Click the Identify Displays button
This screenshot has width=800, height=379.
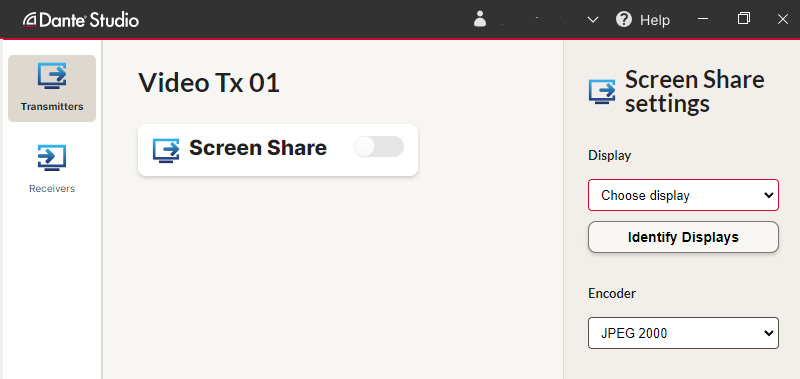pos(683,237)
